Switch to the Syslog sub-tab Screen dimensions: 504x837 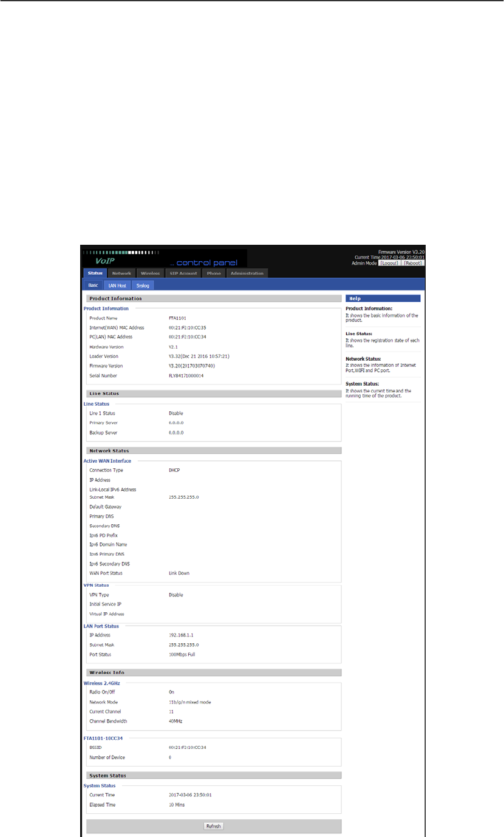coord(143,285)
